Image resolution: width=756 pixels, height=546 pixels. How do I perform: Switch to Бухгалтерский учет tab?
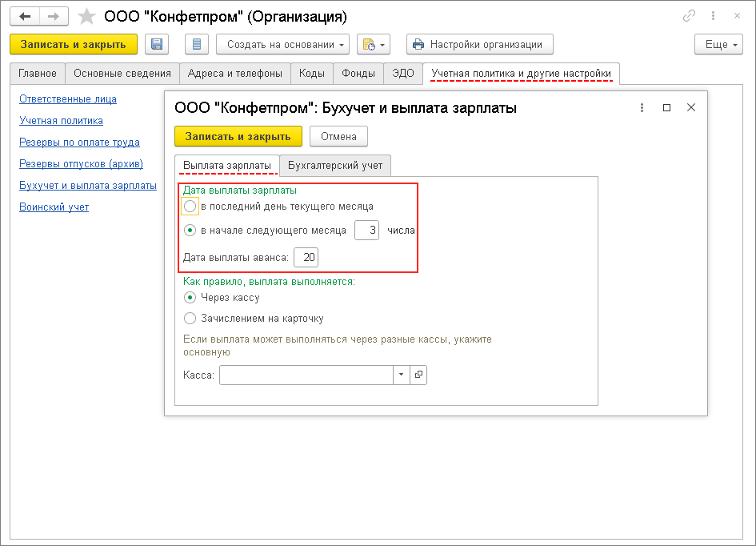pos(335,166)
